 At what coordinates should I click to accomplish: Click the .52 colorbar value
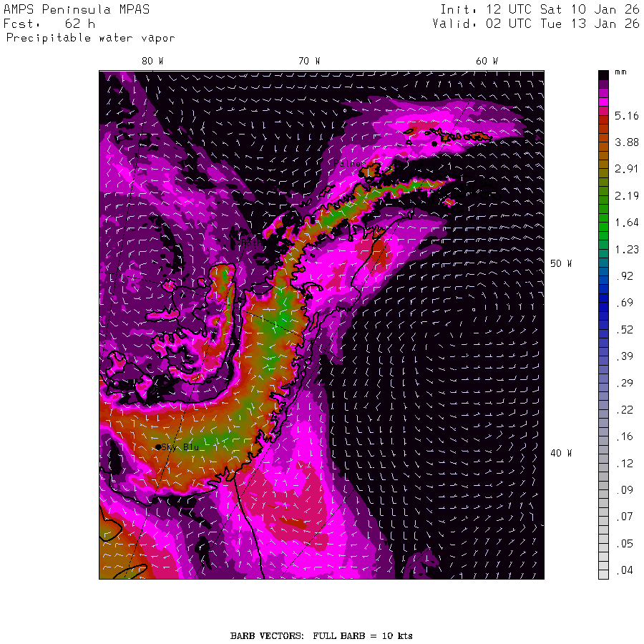pyautogui.click(x=625, y=330)
